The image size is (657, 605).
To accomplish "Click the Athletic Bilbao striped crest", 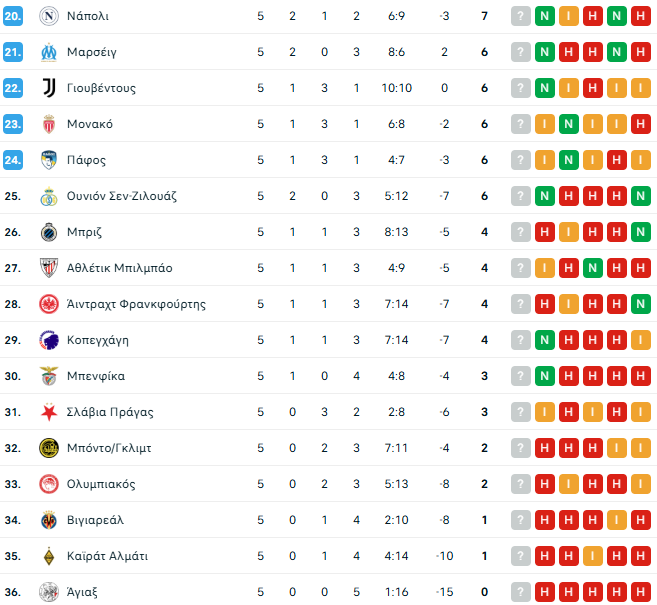I will pyautogui.click(x=48, y=268).
